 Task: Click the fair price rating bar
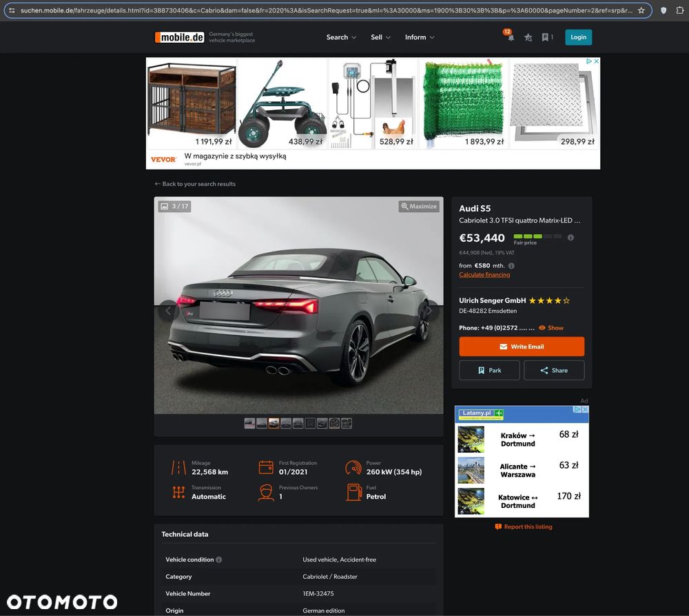537,236
